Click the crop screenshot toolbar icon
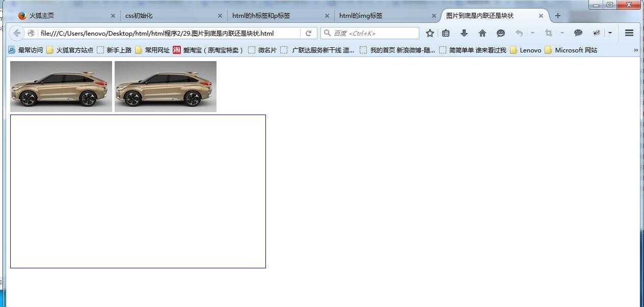Screen dimensions: 644x307 (549, 33)
